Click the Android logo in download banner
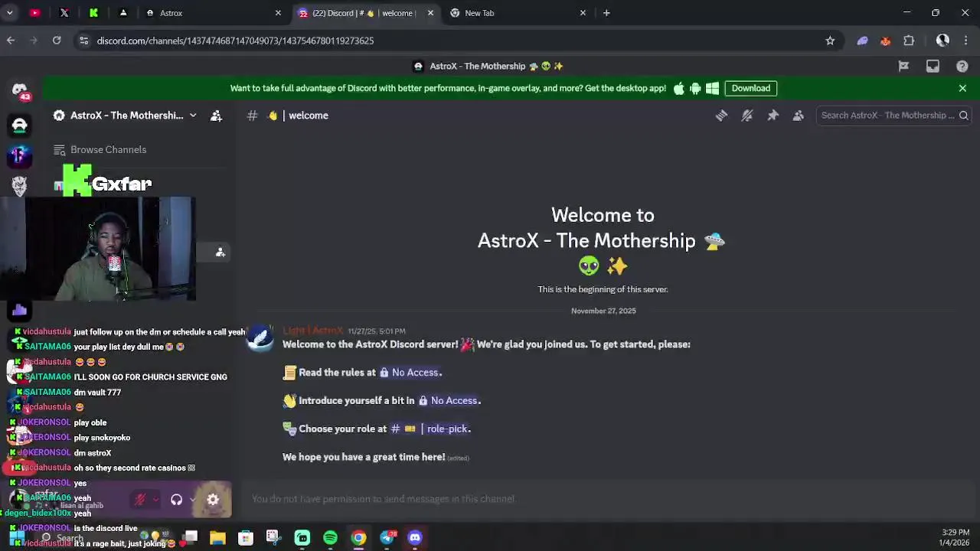 (695, 88)
